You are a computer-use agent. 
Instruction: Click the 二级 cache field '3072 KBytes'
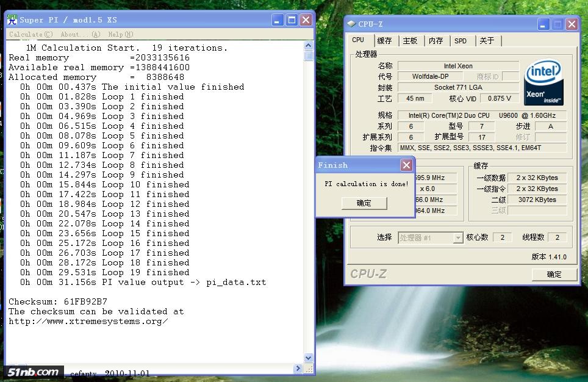[537, 200]
